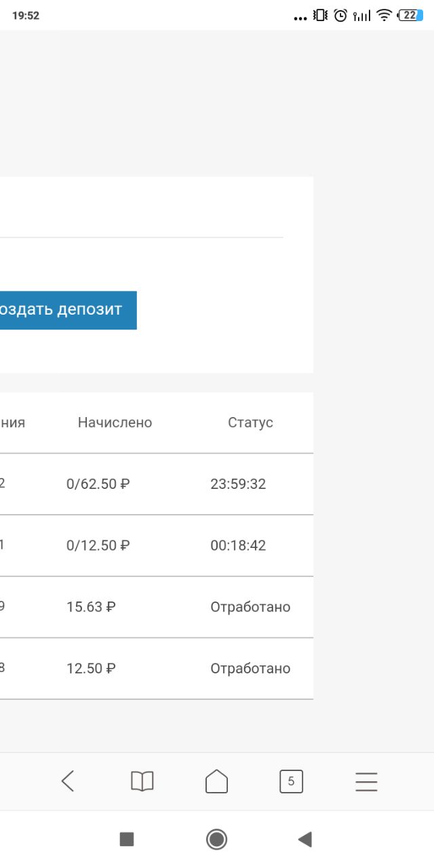Open the tab switcher showing 5
This screenshot has height=868, width=434.
pyautogui.click(x=291, y=781)
